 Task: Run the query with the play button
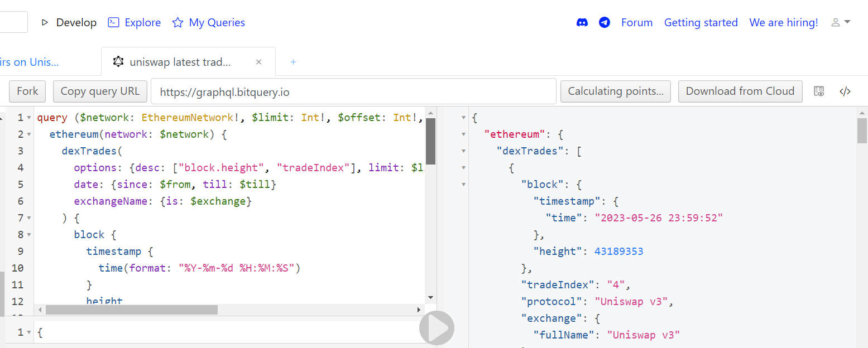437,328
